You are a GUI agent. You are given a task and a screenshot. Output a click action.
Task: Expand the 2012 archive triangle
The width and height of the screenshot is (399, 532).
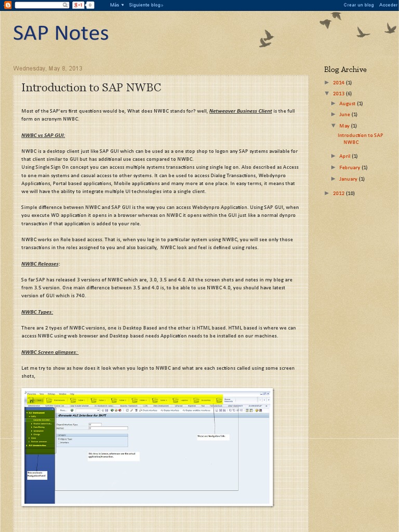coord(327,193)
